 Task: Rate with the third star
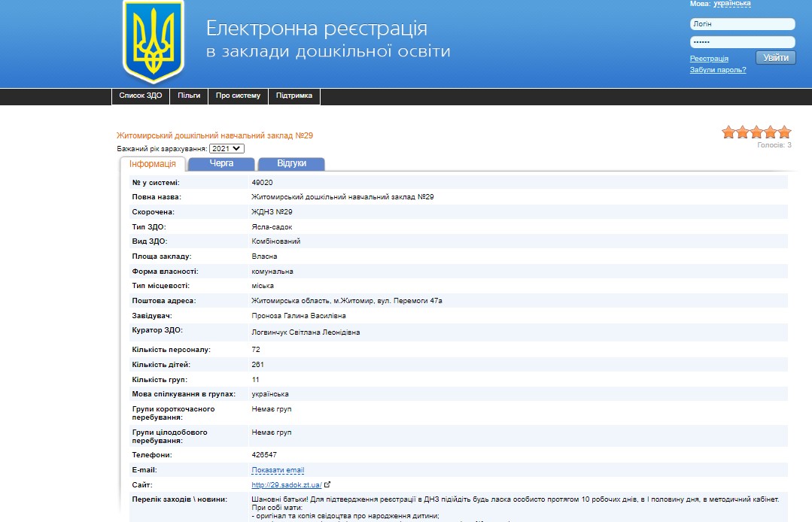(756, 132)
